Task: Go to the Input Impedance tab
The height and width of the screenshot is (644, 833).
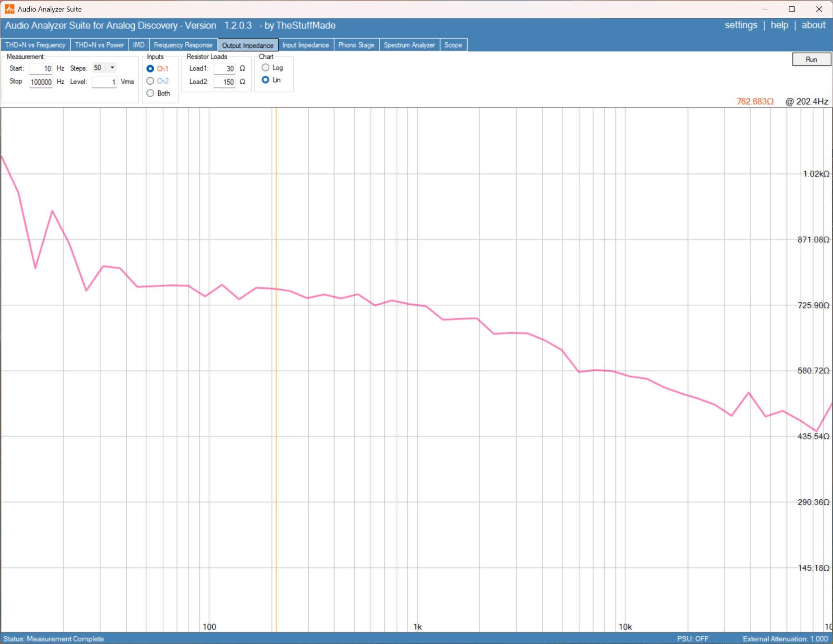Action: pos(305,45)
